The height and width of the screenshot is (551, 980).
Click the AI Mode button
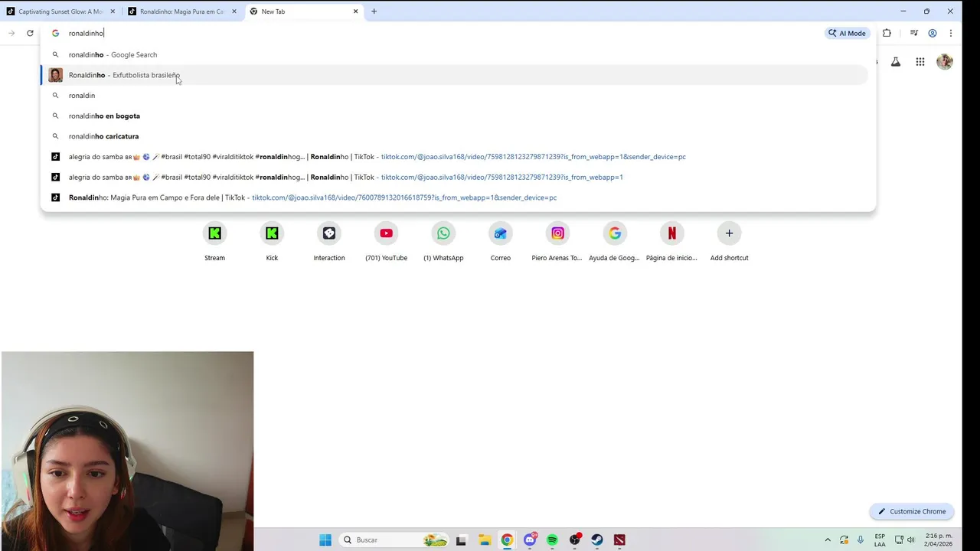pos(847,33)
